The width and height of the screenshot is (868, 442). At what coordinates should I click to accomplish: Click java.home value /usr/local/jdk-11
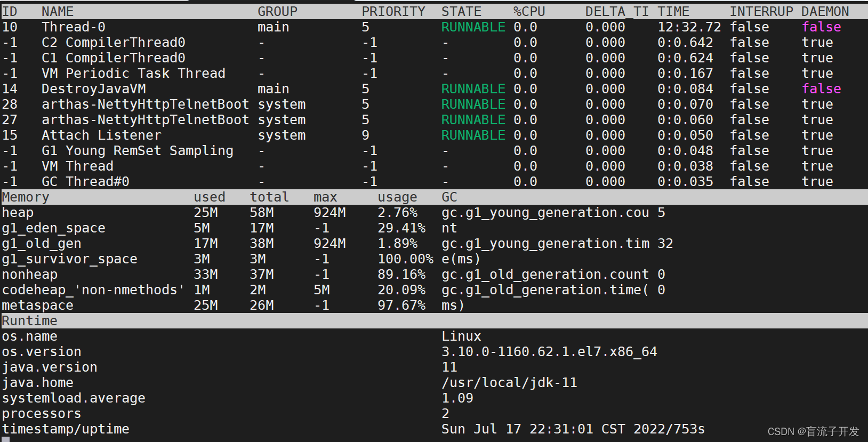[x=509, y=382]
